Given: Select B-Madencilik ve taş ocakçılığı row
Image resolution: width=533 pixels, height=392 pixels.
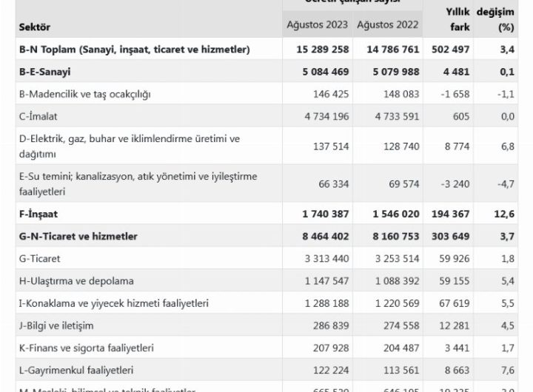Looking at the screenshot, I should click(86, 95).
